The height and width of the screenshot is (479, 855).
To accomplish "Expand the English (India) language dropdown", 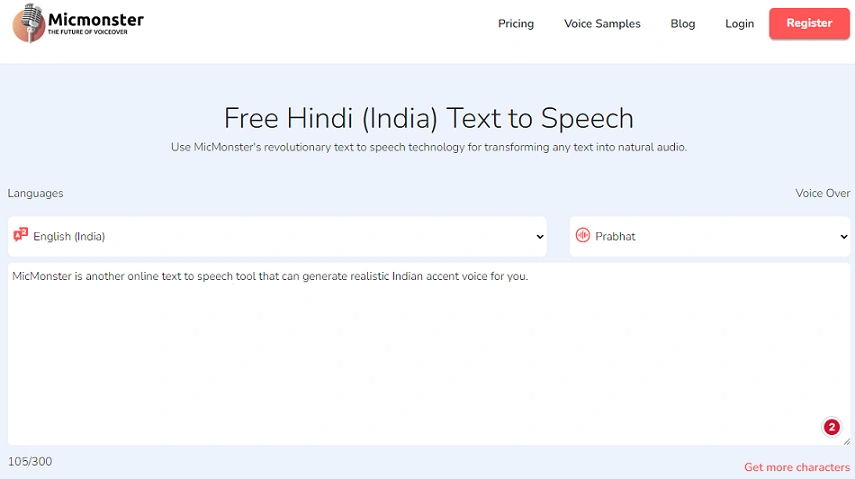I will click(277, 236).
